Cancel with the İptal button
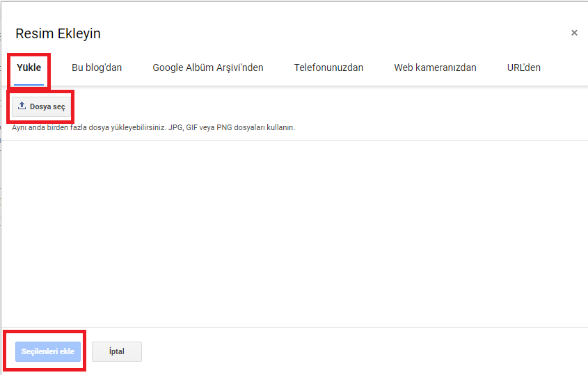The height and width of the screenshot is (375, 588). [117, 351]
